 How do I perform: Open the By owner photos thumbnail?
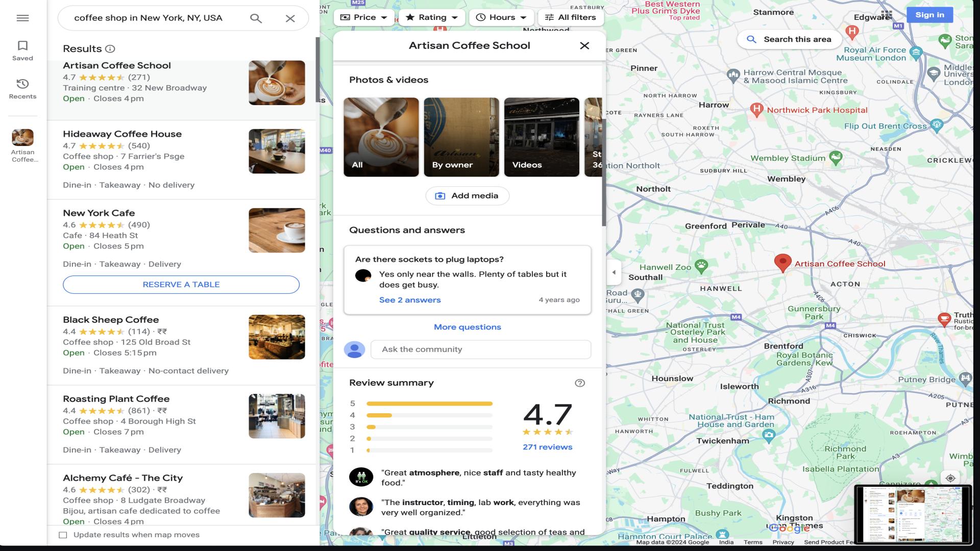coord(461,137)
